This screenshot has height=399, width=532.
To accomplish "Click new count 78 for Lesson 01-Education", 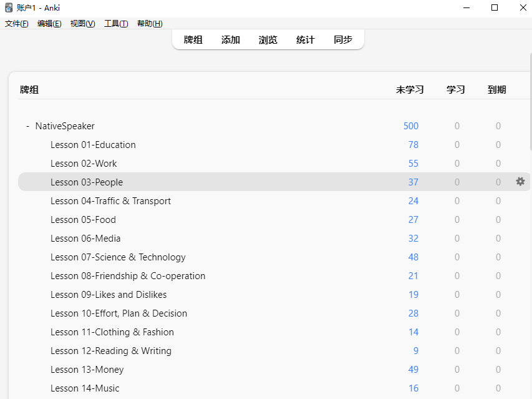I will (x=414, y=145).
